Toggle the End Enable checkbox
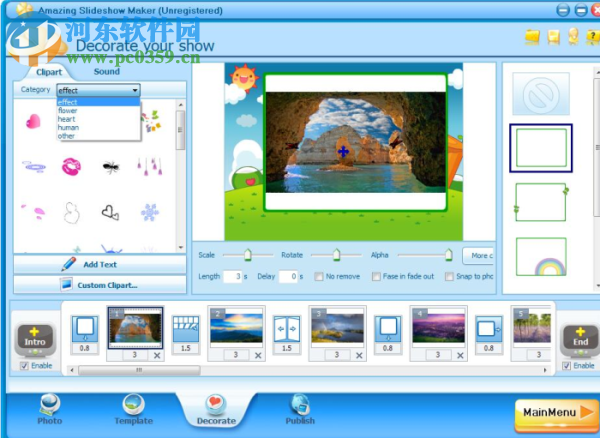 click(x=566, y=366)
